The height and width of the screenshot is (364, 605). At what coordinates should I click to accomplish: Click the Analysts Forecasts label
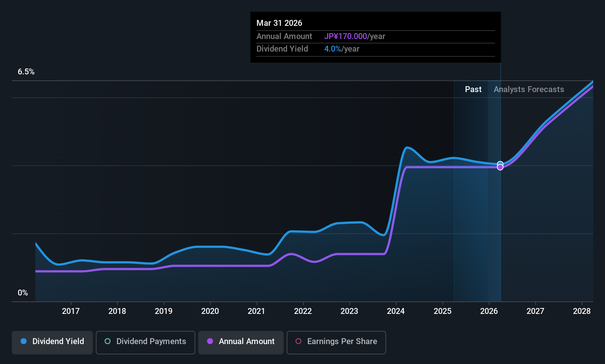coord(529,90)
